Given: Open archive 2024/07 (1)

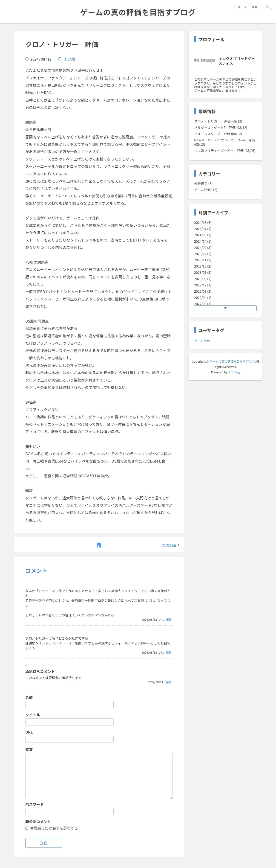Looking at the screenshot, I should tap(203, 229).
